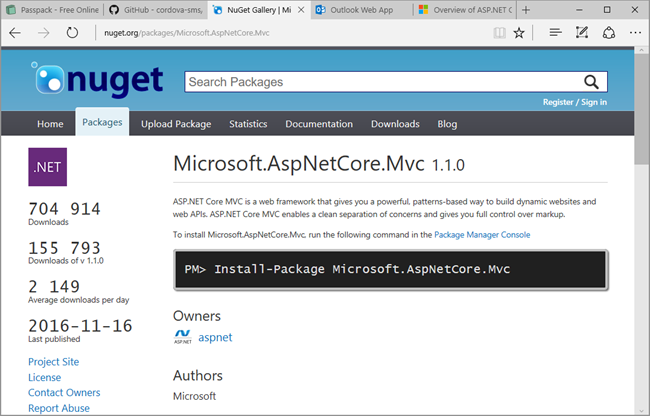Switch to the Passpack tab

pos(53,10)
